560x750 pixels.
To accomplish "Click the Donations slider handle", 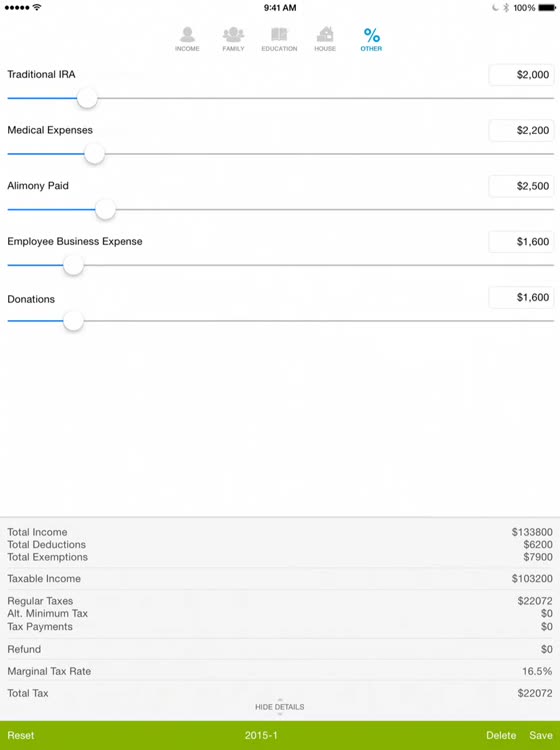I will pos(73,321).
